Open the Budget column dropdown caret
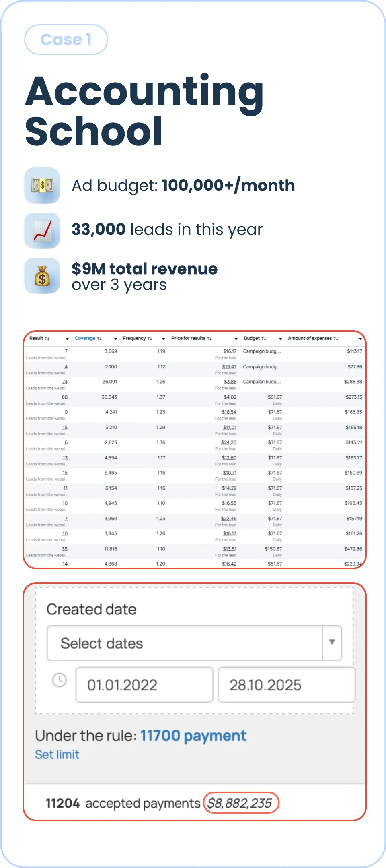The image size is (386, 868). (280, 339)
